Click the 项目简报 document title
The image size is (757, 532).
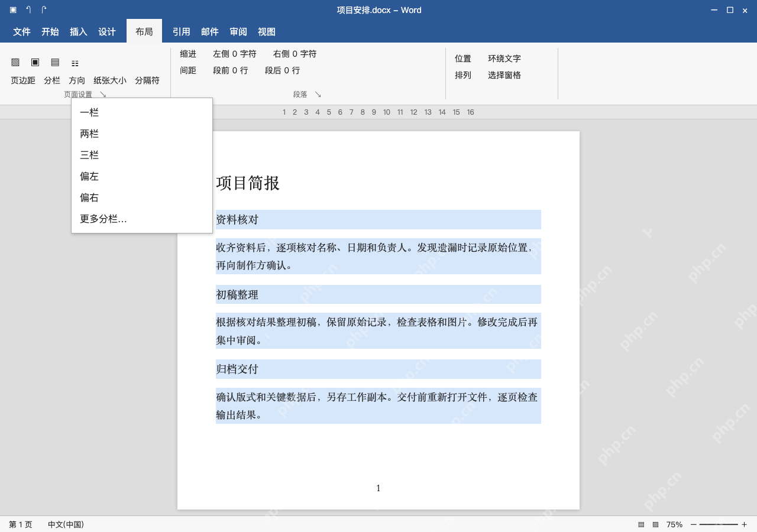[x=248, y=183]
